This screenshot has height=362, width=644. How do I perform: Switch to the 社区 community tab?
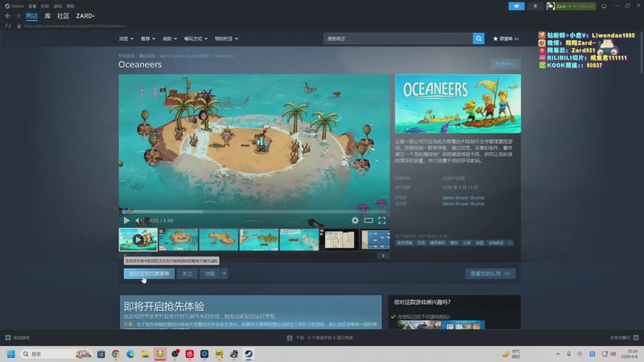pos(63,16)
